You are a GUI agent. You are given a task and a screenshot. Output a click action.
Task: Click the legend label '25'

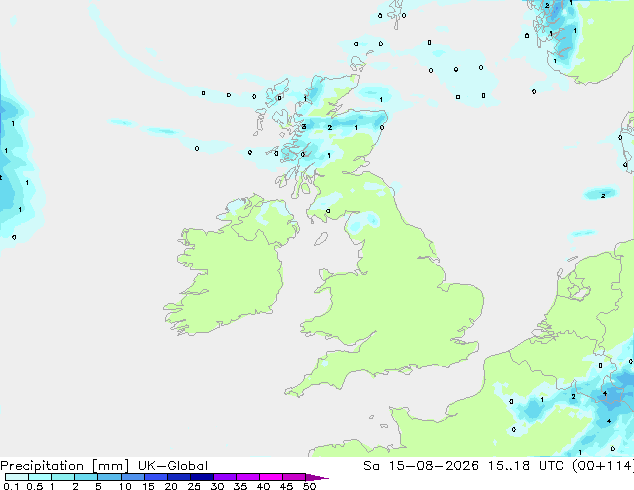194,486
